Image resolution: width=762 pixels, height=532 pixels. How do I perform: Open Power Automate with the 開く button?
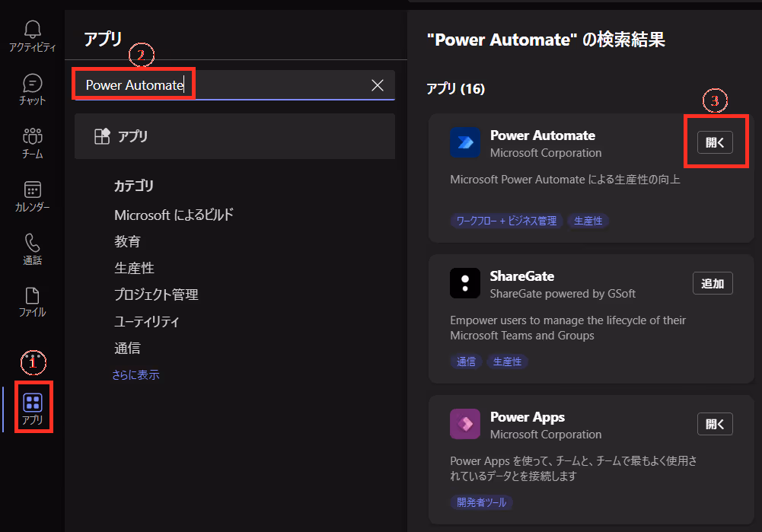pos(715,142)
